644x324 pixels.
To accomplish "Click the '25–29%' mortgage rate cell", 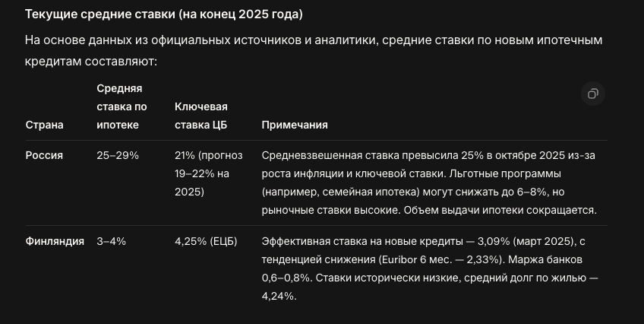I will tap(118, 155).
